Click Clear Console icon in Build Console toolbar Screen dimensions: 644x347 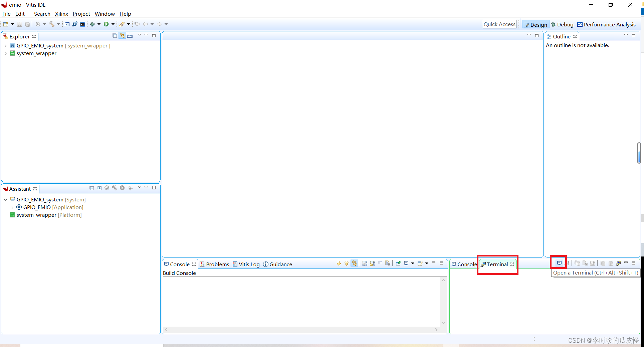pos(388,264)
